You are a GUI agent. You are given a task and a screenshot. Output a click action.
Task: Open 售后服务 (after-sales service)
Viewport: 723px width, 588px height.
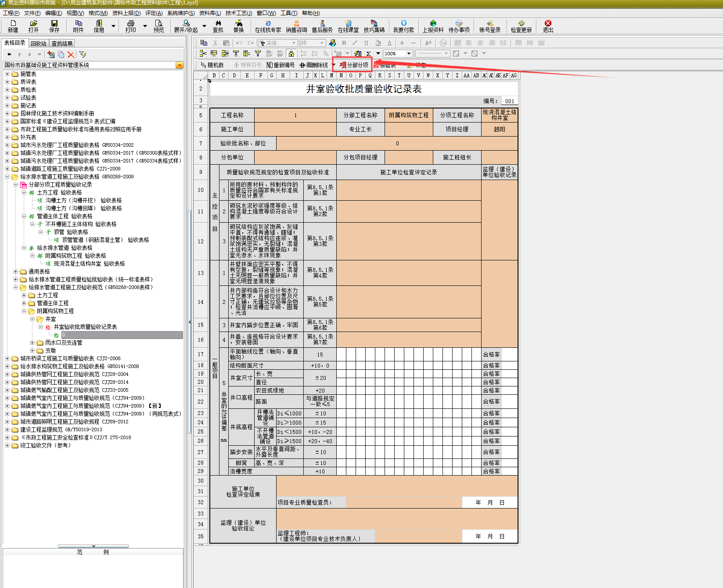[322, 26]
